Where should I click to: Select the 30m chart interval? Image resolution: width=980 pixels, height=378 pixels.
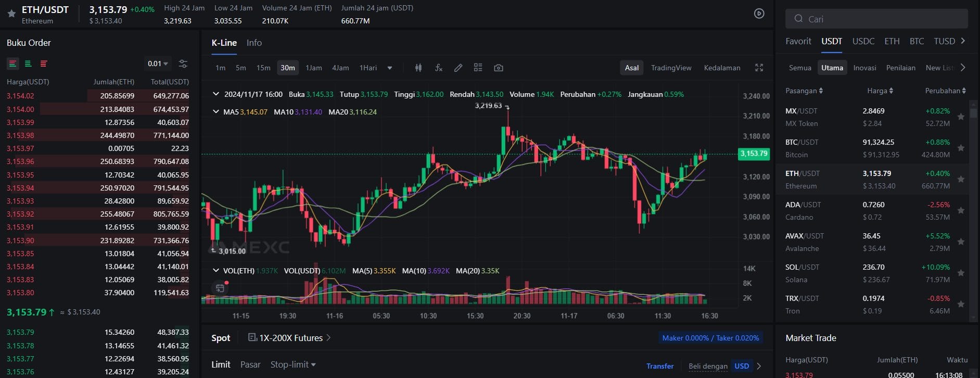click(x=288, y=68)
